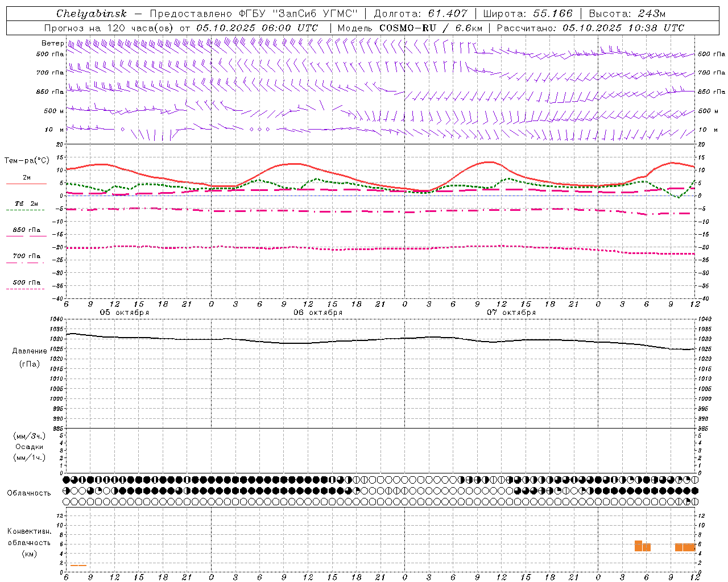
Task: Click the '07 октября' date label
Action: 511,313
